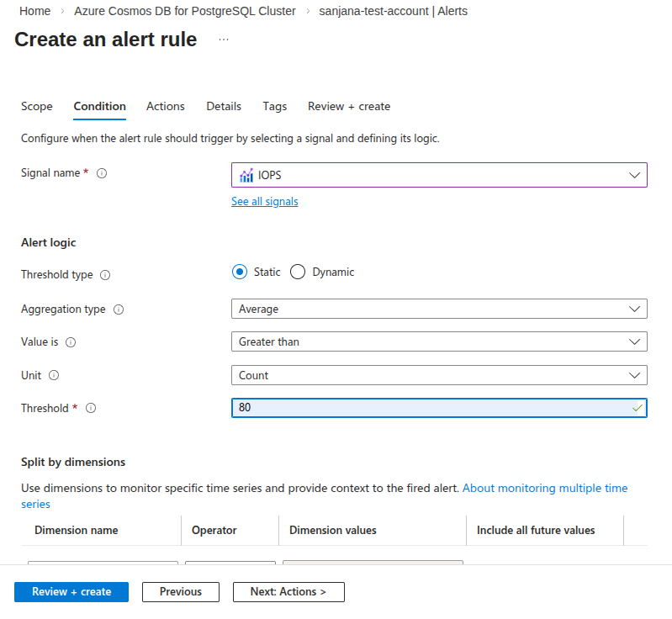672x619 pixels.
Task: Expand the Aggregation type dropdown
Action: tap(439, 309)
